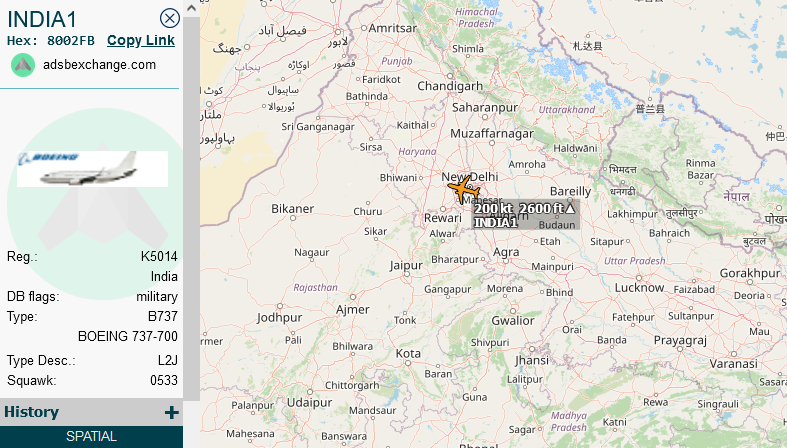Click the Boeing 737 aircraft photo thumbnail
This screenshot has height=448, width=787.
pos(92,169)
